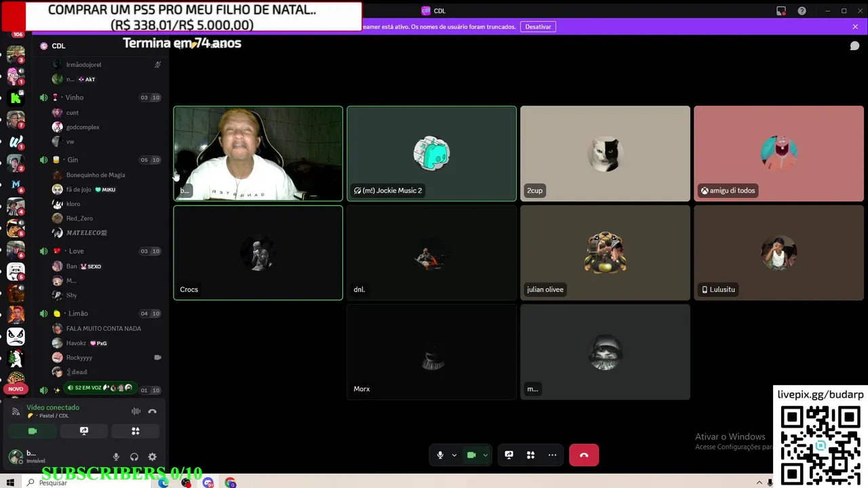This screenshot has width=868, height=488.
Task: Open the inbox icon in the title bar
Action: (781, 11)
